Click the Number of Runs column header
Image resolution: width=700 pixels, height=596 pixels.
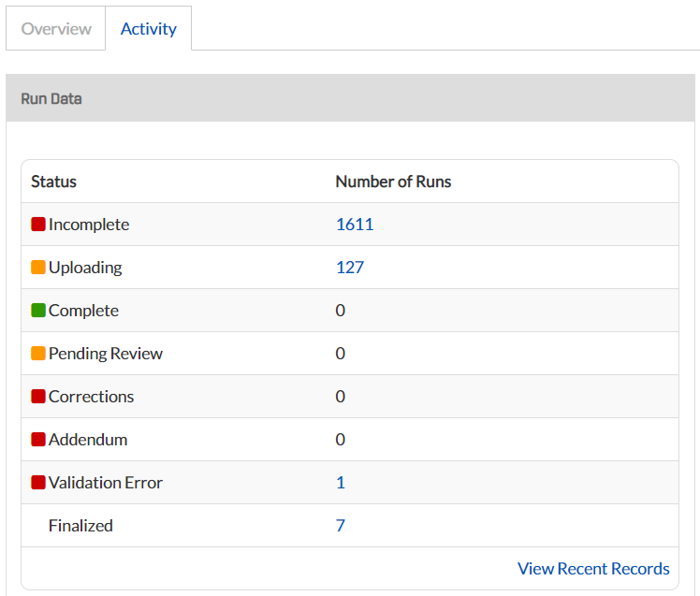coord(393,182)
